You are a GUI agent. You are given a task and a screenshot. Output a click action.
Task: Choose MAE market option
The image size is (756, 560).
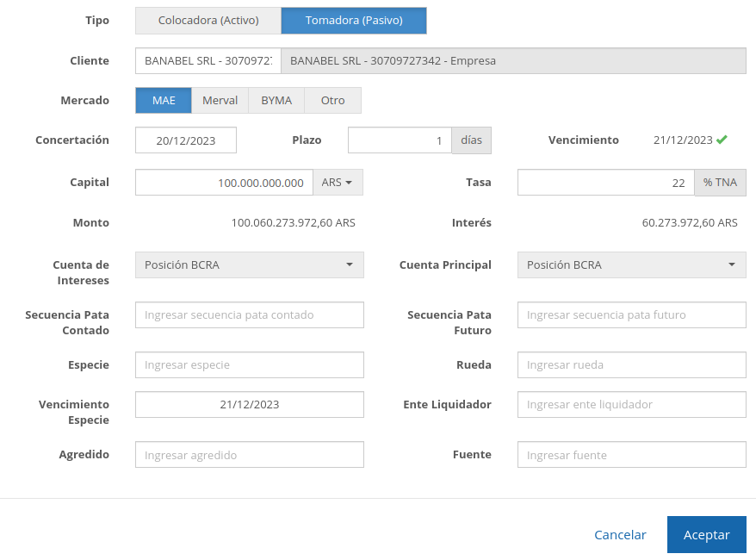click(x=164, y=101)
